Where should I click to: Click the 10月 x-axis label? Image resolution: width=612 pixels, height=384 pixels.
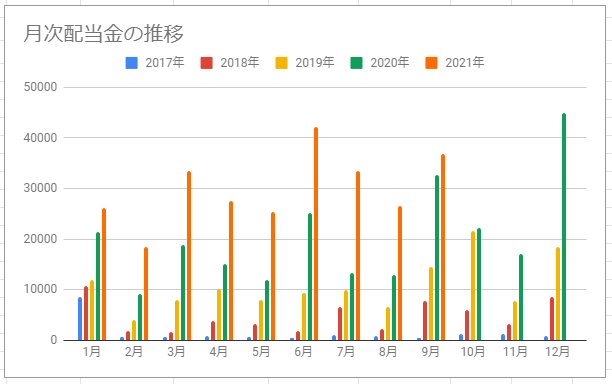pyautogui.click(x=473, y=352)
